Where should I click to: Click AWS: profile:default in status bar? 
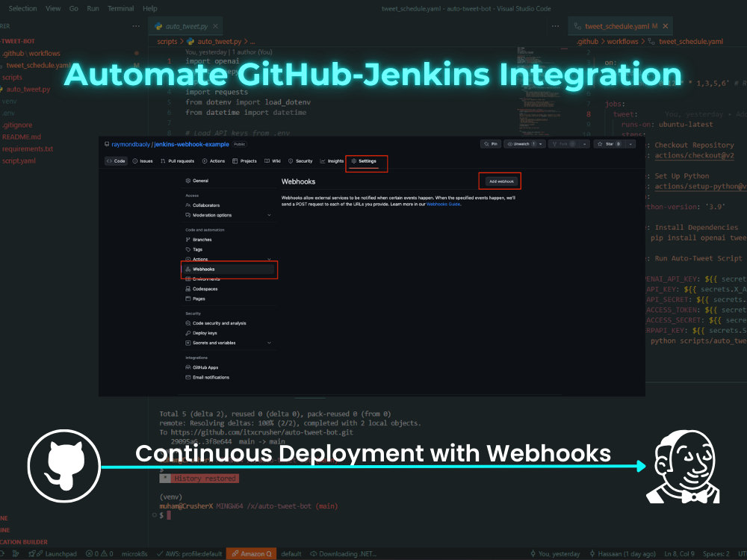click(x=190, y=554)
